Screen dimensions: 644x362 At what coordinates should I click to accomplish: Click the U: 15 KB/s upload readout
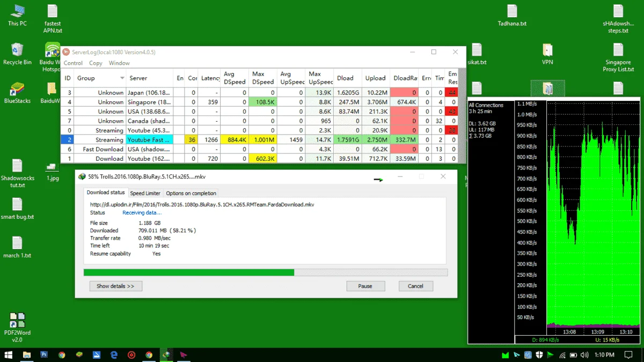click(608, 340)
